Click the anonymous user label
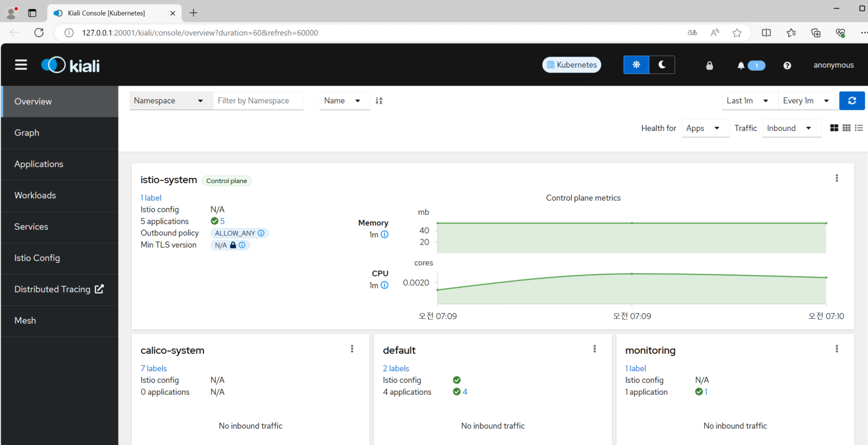The height and width of the screenshot is (445, 868). [x=833, y=65]
